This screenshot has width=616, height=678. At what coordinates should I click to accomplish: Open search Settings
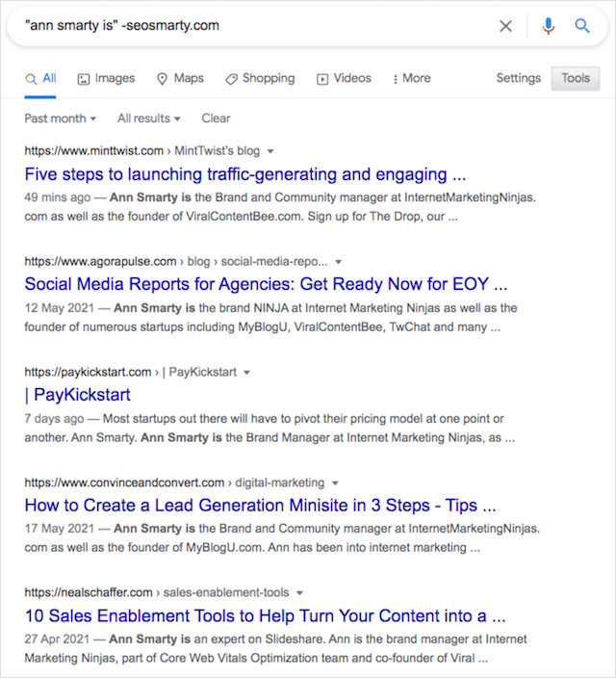pyautogui.click(x=518, y=79)
